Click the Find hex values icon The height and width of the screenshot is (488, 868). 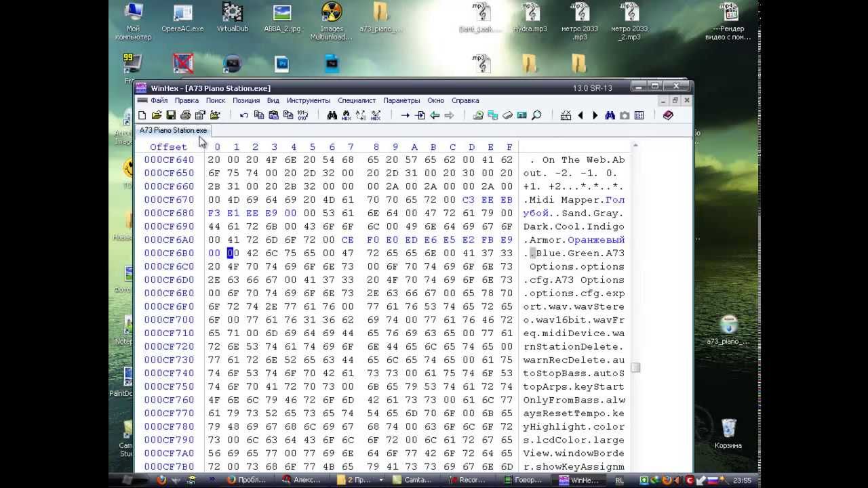tap(347, 115)
